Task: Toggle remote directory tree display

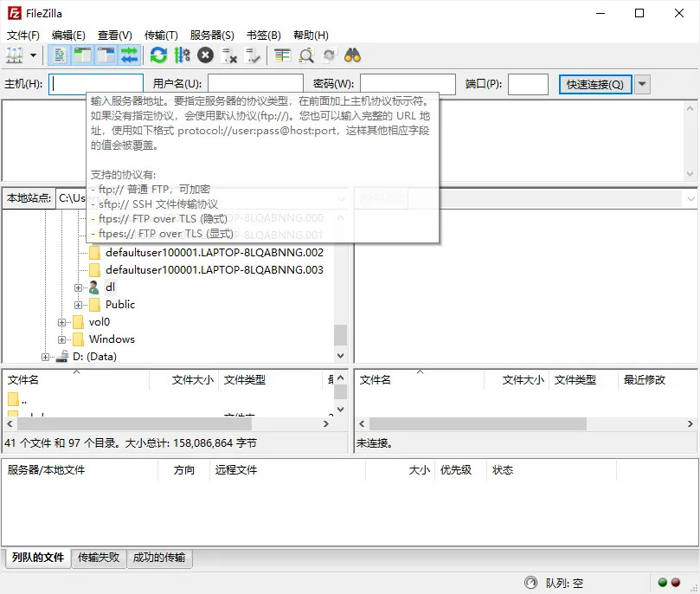Action: pos(106,55)
